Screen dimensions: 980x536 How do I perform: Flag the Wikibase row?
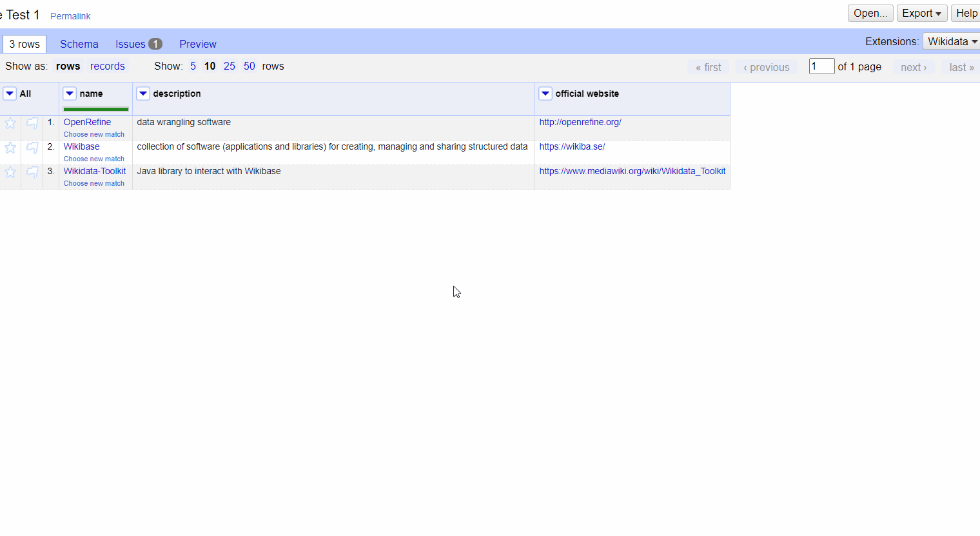pyautogui.click(x=32, y=148)
